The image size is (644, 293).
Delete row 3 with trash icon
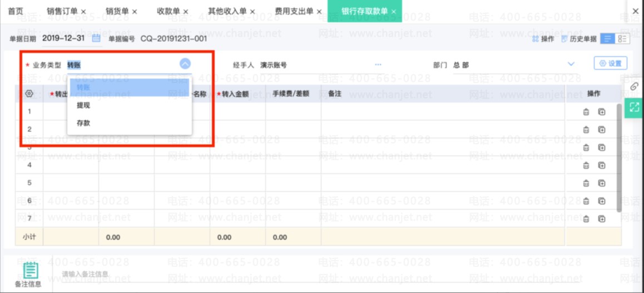point(587,147)
